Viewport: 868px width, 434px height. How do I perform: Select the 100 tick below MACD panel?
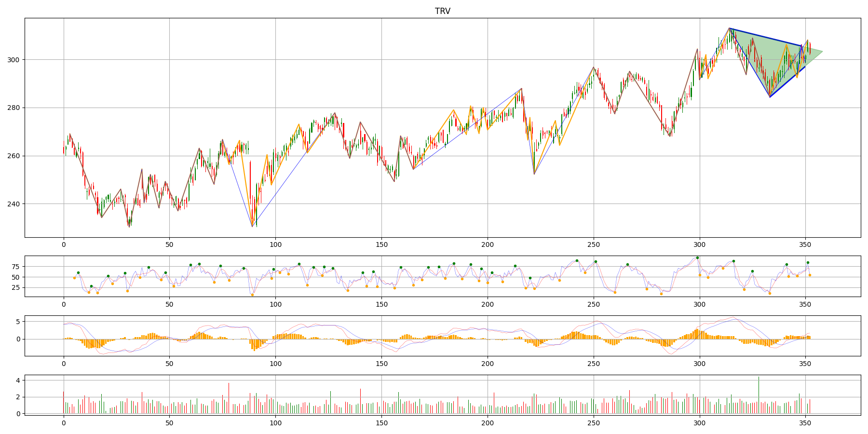(x=275, y=364)
